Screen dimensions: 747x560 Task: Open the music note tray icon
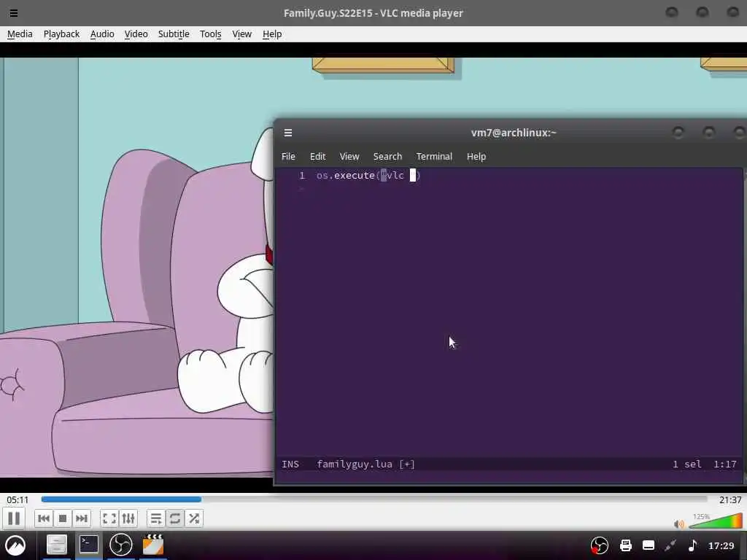[693, 545]
